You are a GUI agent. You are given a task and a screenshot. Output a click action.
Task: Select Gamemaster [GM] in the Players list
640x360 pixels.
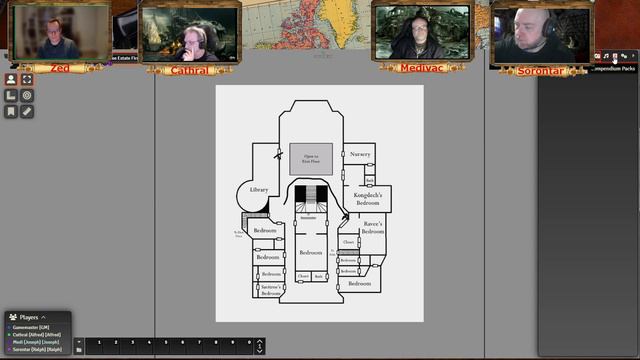point(31,327)
